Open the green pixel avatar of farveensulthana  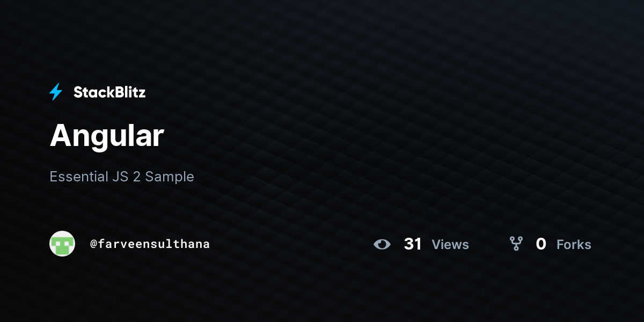62,244
